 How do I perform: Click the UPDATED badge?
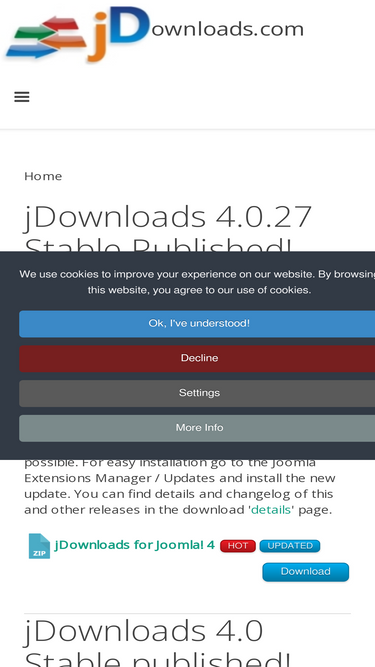(290, 546)
